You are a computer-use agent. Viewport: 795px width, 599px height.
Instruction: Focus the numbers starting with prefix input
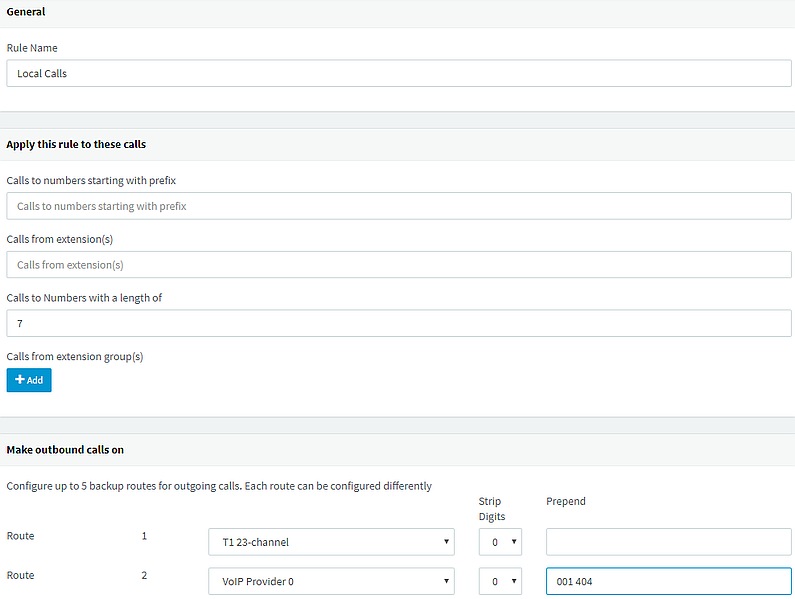coord(399,206)
